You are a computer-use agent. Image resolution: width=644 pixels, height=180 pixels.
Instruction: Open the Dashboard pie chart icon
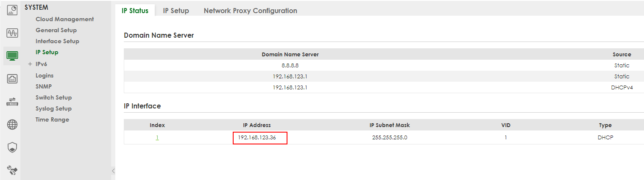click(x=12, y=10)
